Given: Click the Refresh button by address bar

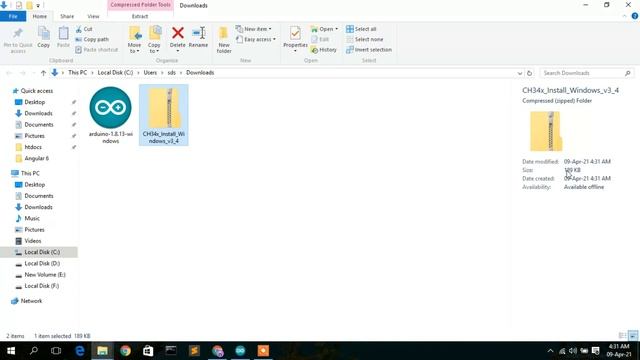Looking at the screenshot, I should click(529, 73).
